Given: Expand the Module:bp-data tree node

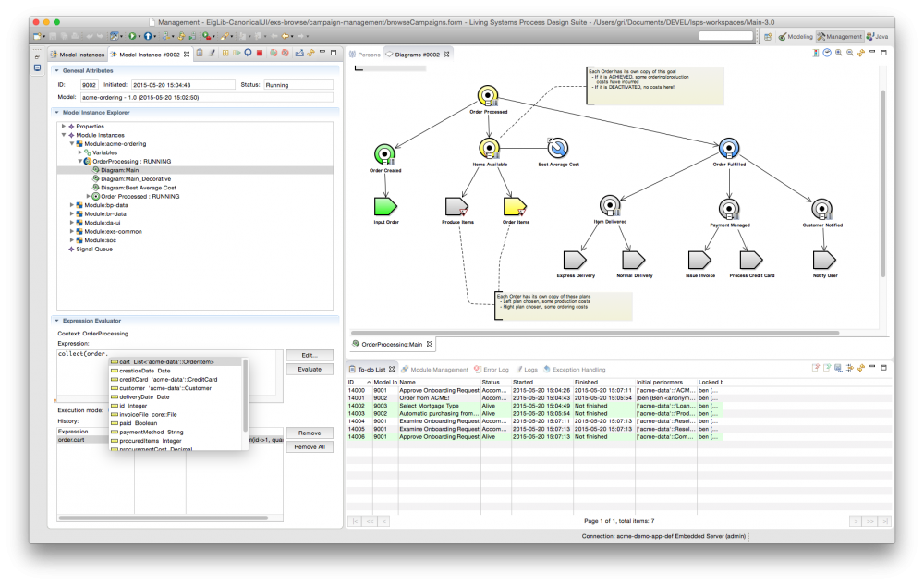Looking at the screenshot, I should click(71, 204).
